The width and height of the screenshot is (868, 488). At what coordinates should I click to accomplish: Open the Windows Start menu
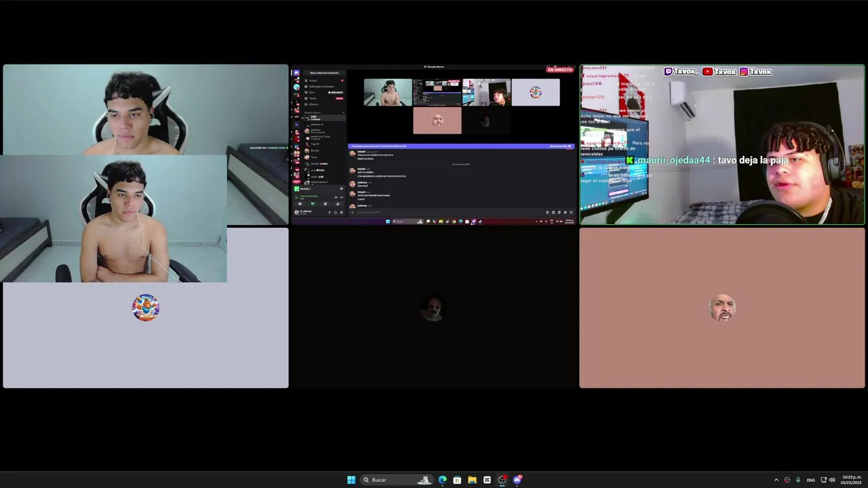[x=351, y=480]
